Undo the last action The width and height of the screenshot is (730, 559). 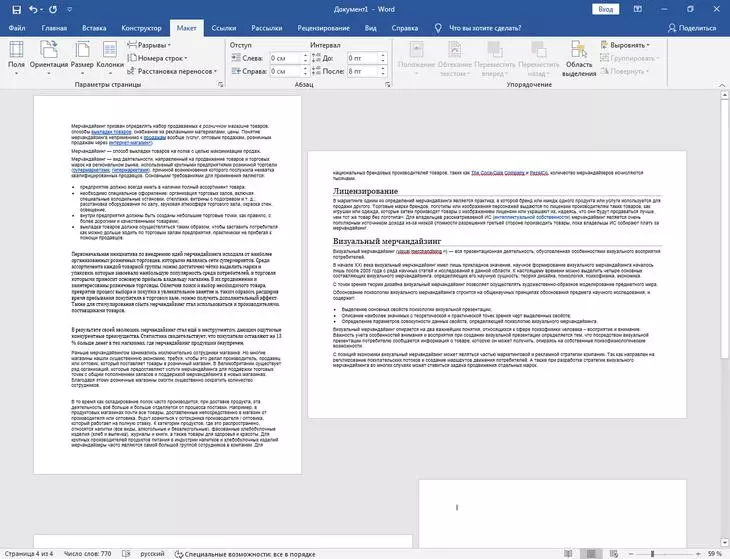(x=33, y=9)
